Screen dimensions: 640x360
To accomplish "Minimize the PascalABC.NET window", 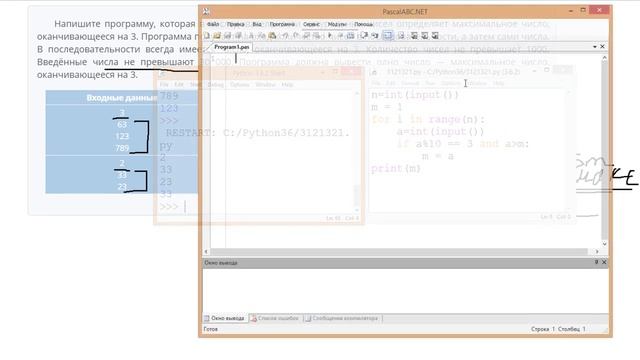I will click(571, 11).
